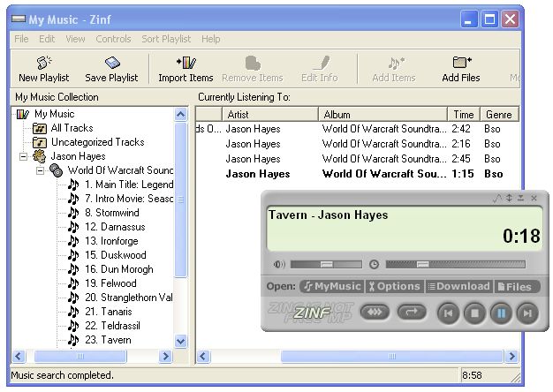
Task: Click the clock seek icon in player
Action: point(375,264)
